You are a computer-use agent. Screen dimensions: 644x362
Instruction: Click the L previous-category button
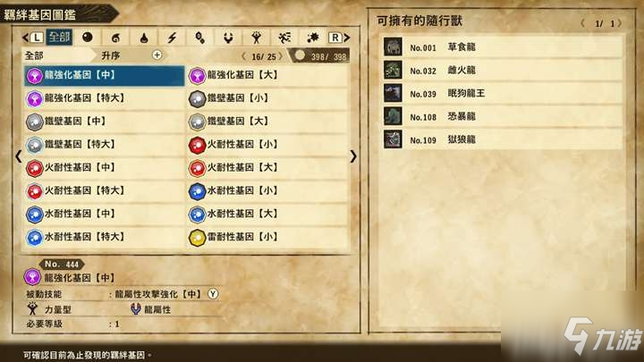[x=33, y=38]
